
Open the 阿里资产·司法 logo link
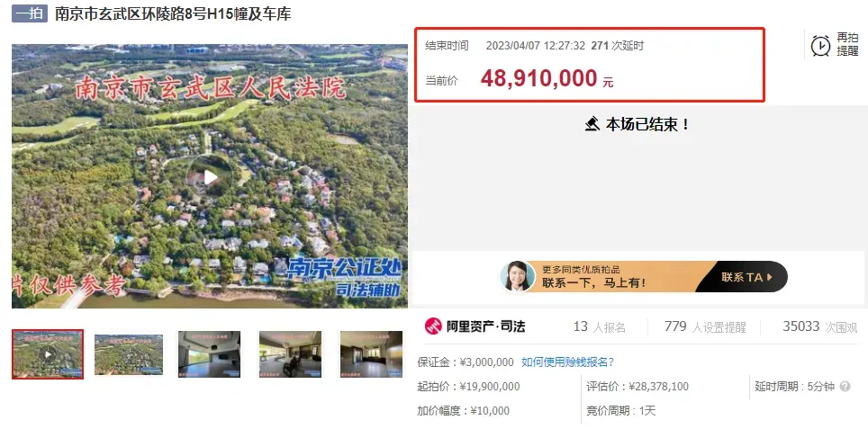(x=475, y=326)
